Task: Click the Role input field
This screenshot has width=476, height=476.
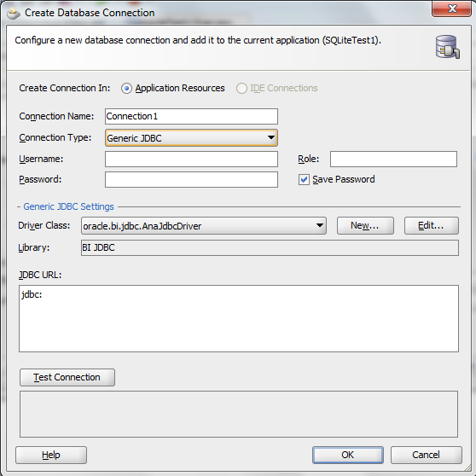Action: pyautogui.click(x=393, y=159)
